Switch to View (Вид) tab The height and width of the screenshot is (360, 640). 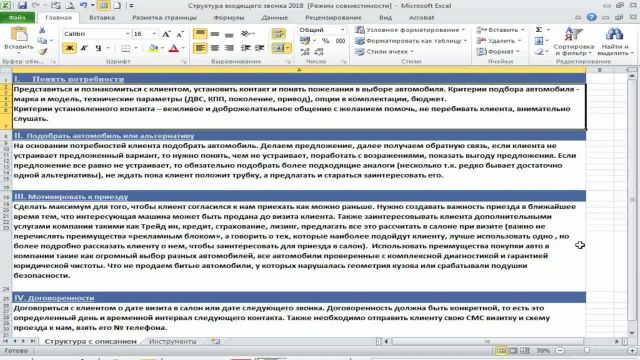385,18
